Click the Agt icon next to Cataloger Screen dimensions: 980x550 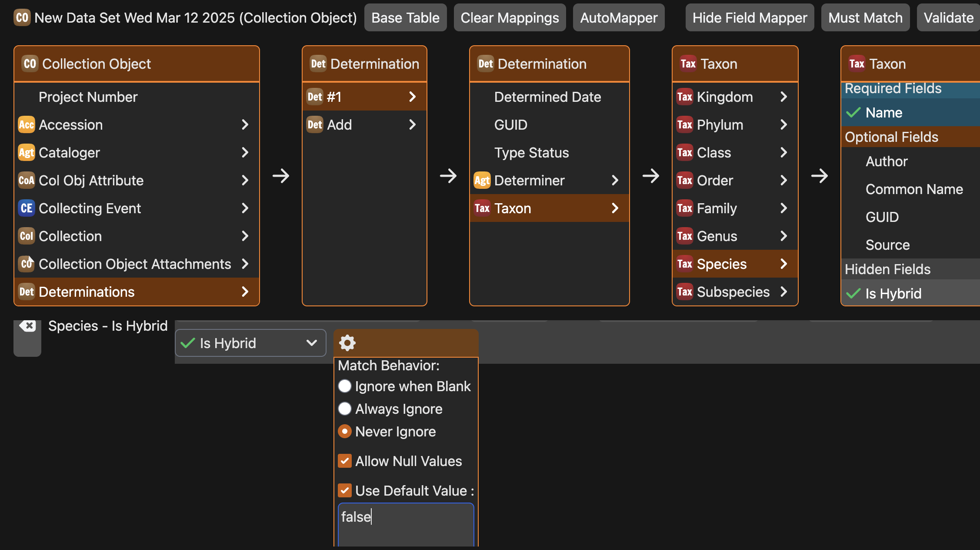pyautogui.click(x=27, y=152)
